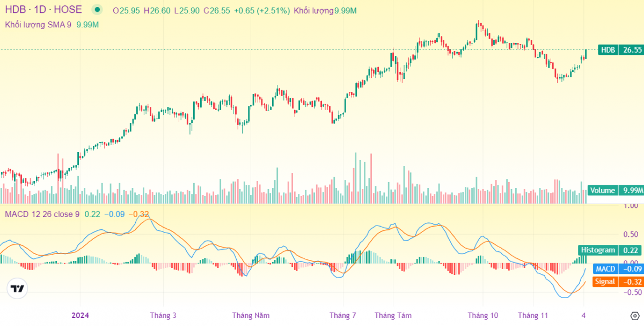Image resolution: width=644 pixels, height=326 pixels.
Task: Click the Tháng 3 time axis label
Action: 163,315
